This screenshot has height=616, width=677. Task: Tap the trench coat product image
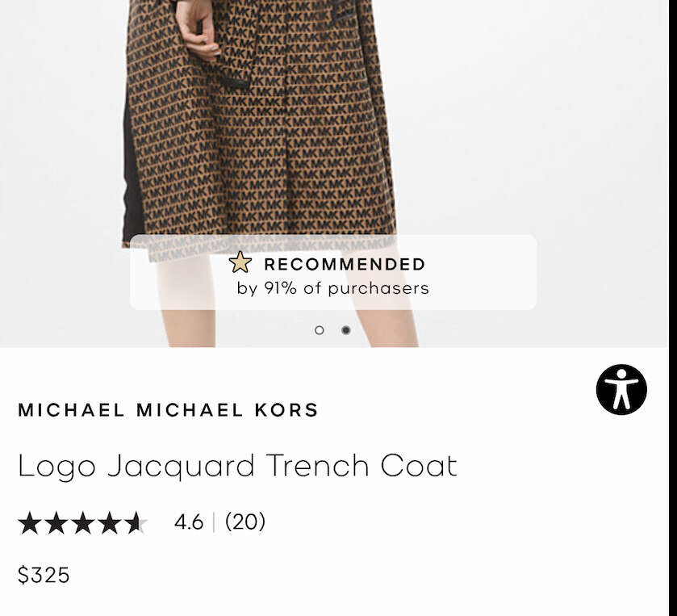click(334, 174)
